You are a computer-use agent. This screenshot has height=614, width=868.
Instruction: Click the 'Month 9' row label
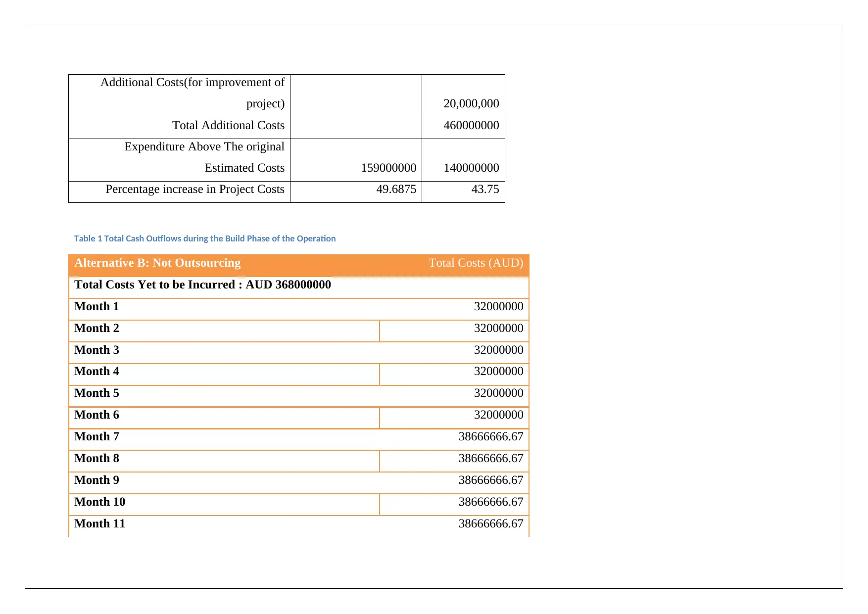point(96,480)
